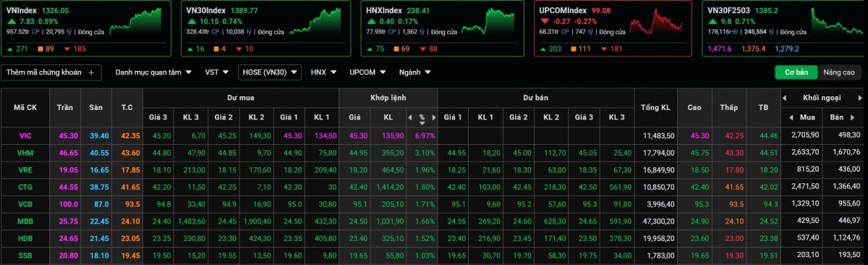The image size is (868, 265).
Task: Click the Dư bán column group header
Action: coord(535,97)
